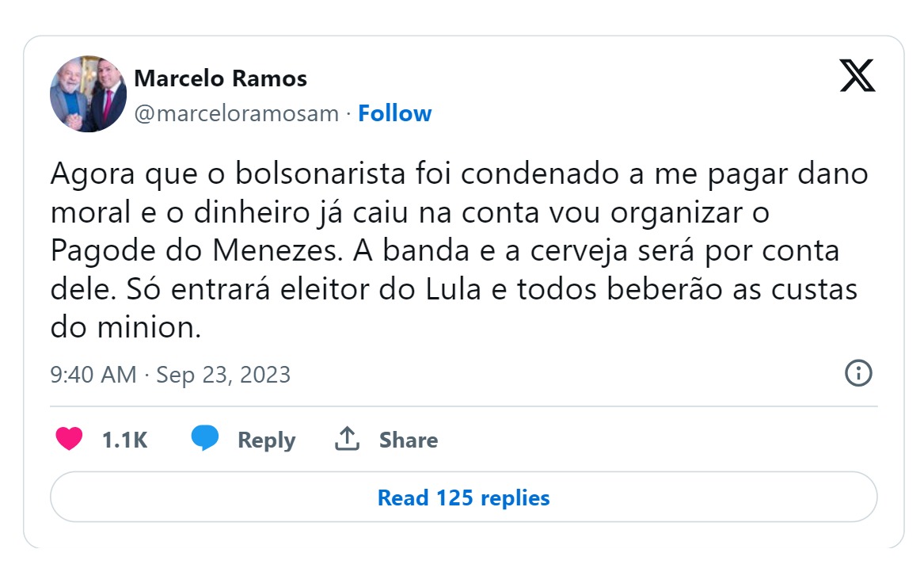924x568 pixels.
Task: Open the tweet info circle icon
Action: [x=858, y=373]
